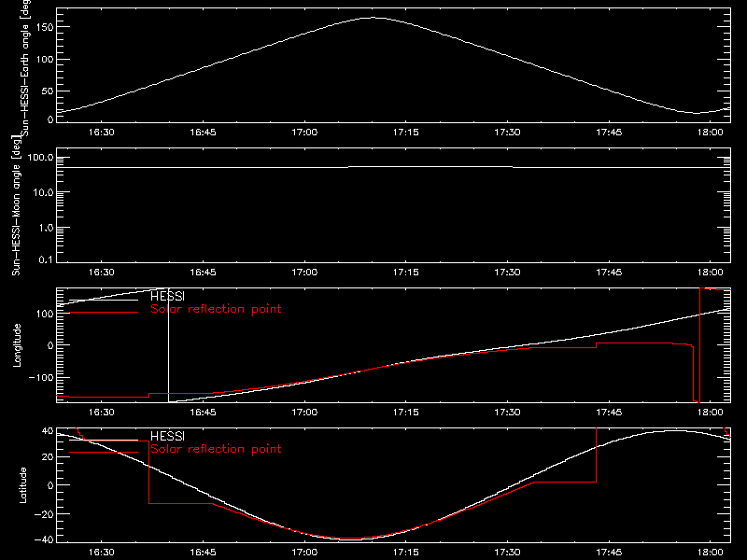Click '17:15' time label under Latitude plot

click(x=406, y=553)
